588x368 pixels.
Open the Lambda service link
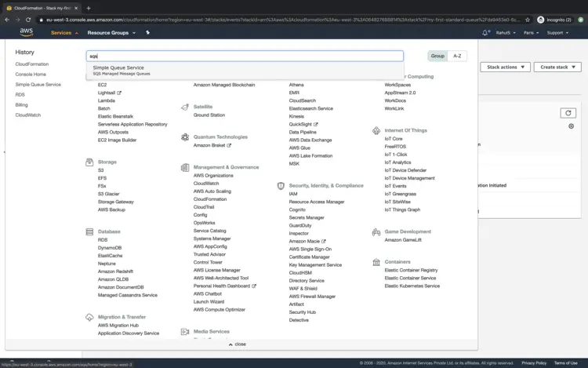(107, 100)
